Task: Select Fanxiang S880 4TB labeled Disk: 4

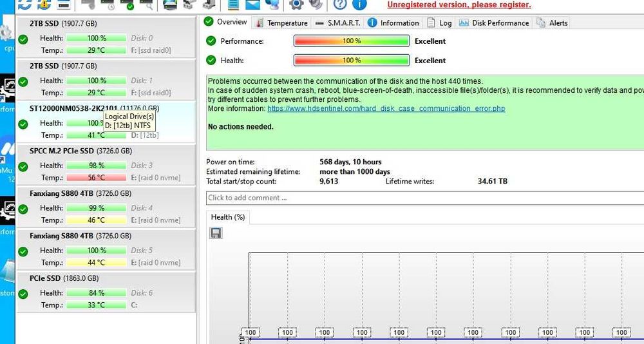Action: 106,207
